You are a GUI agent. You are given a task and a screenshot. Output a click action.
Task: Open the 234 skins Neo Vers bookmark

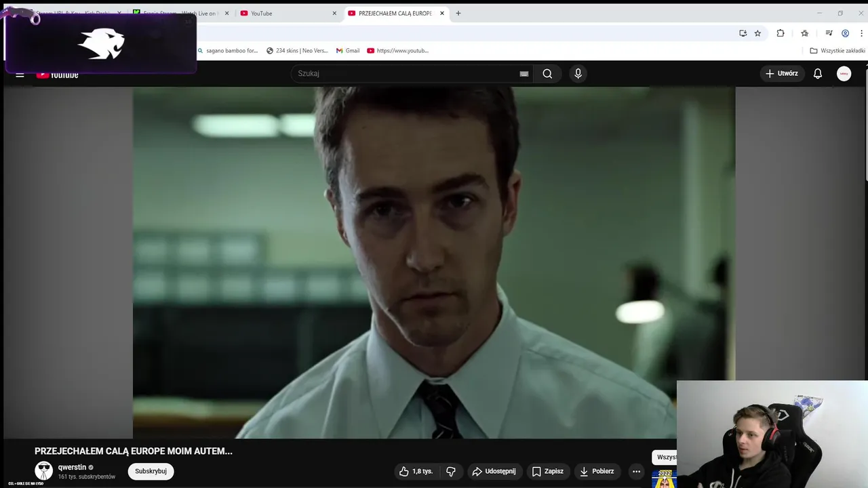tap(297, 51)
